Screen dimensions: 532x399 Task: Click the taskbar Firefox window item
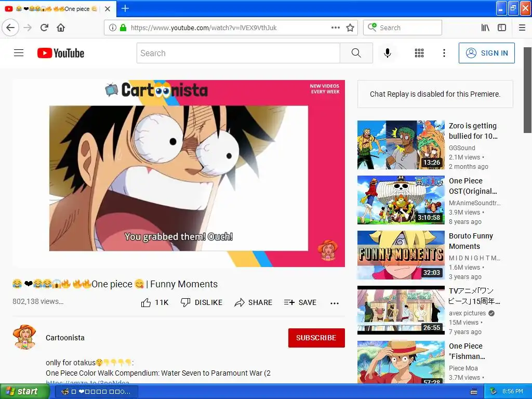tap(96, 392)
